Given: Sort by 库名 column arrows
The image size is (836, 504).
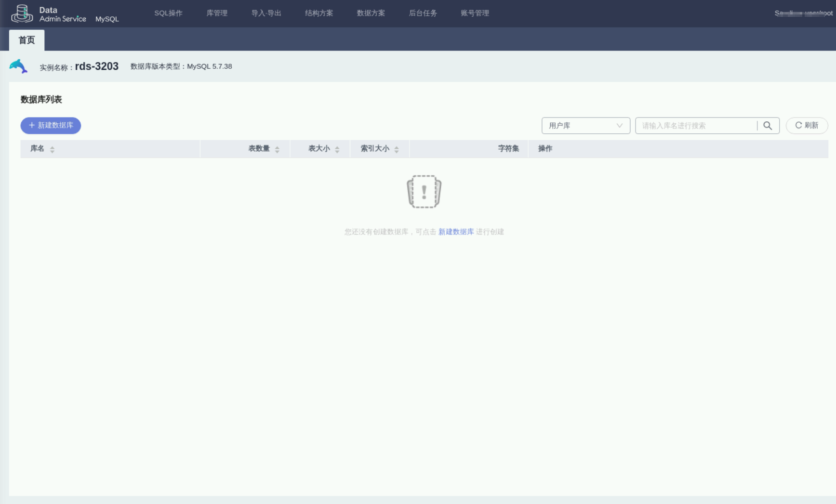Looking at the screenshot, I should tap(52, 149).
